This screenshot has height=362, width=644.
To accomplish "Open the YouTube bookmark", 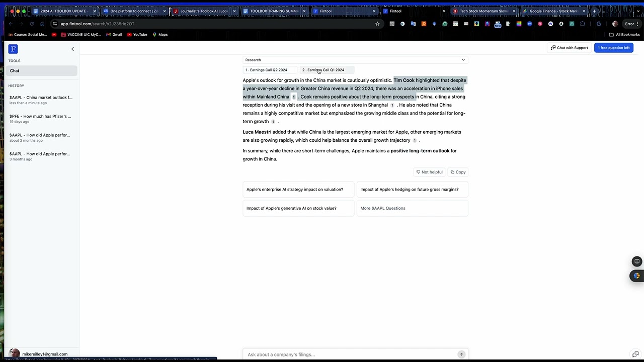I will click(x=137, y=35).
